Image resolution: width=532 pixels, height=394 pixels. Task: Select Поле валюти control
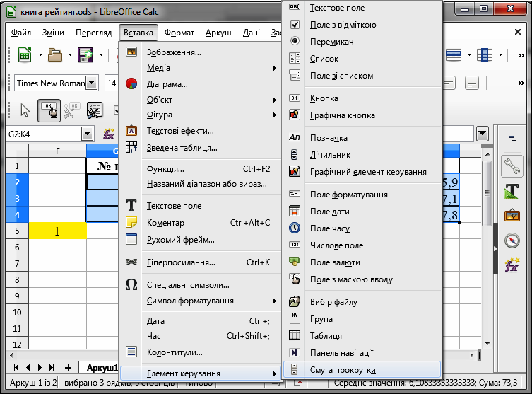362,262
